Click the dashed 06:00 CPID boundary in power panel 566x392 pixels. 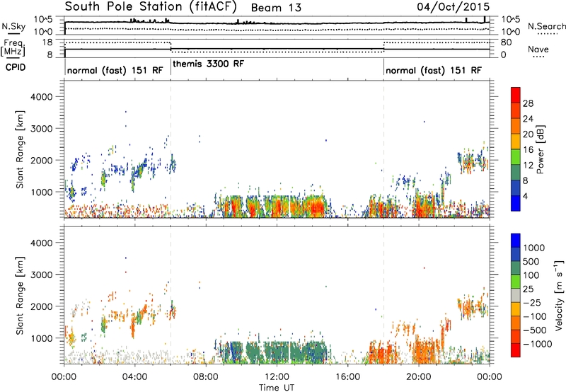click(x=171, y=149)
